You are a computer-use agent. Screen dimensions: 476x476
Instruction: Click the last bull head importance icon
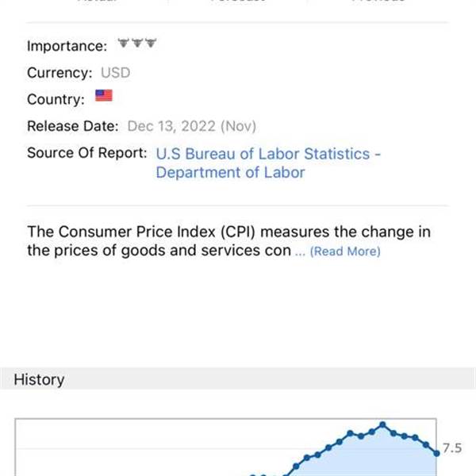tap(151, 43)
